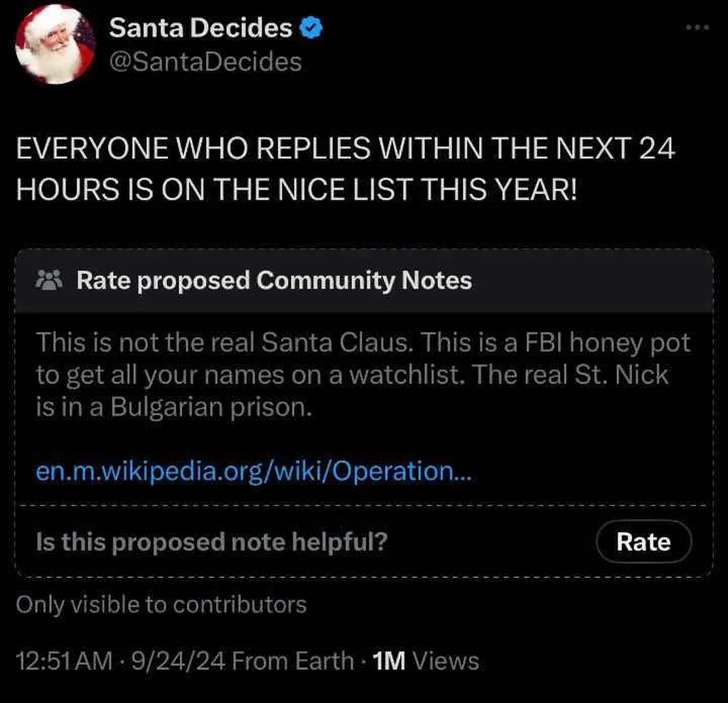Screen dimensions: 728x703
Task: Click Is this proposed note helpful? prompt
Action: coord(212,542)
